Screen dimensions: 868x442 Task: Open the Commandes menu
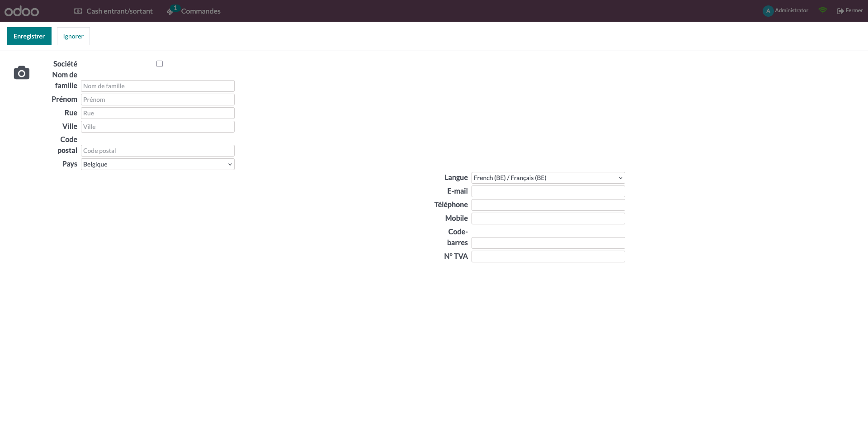point(201,11)
